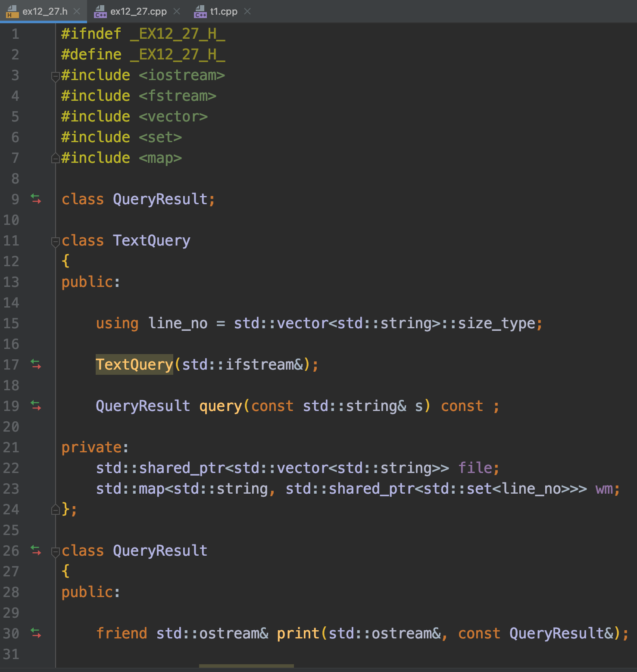Click '<map>' on the include line
This screenshot has width=637, height=672.
coord(160,158)
